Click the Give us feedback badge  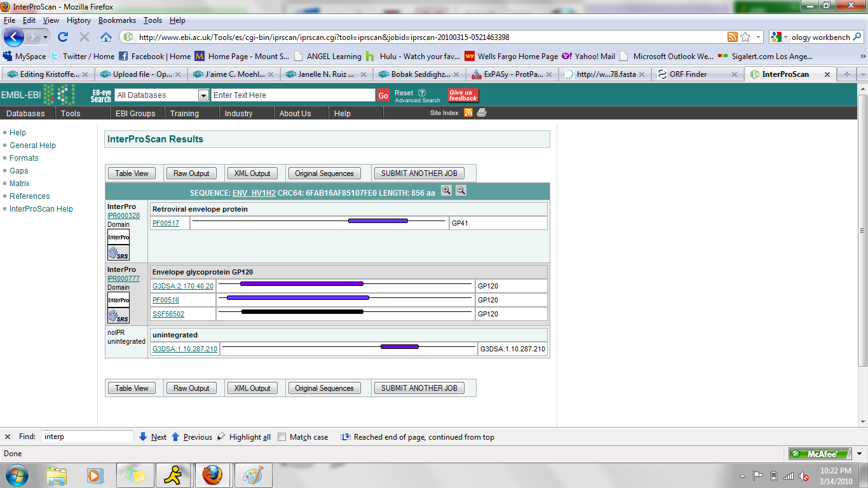point(463,95)
